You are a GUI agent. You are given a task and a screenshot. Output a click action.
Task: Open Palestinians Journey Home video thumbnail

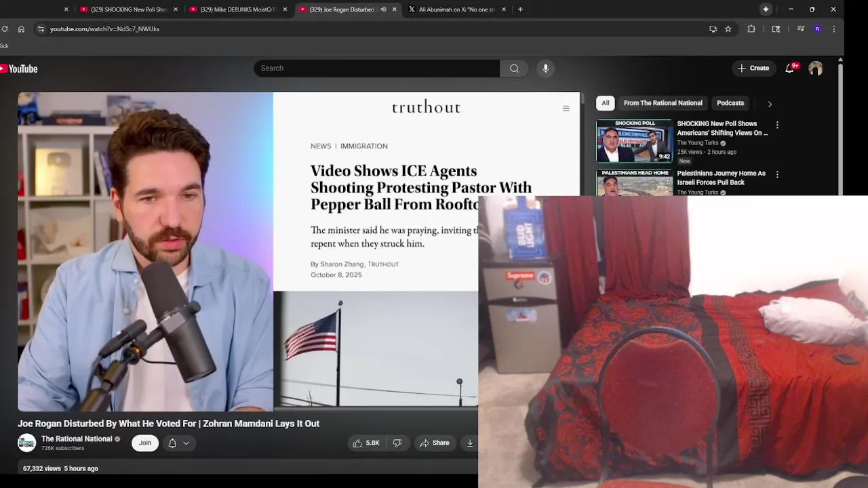(x=635, y=182)
